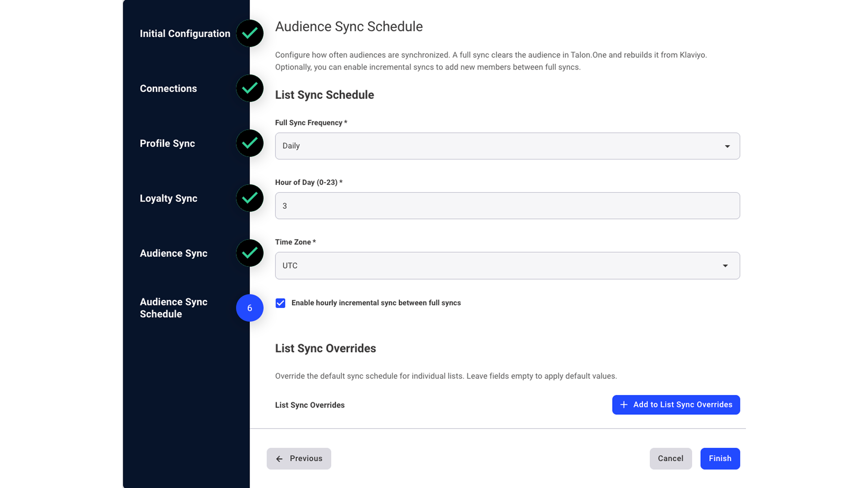Focus the Hour of Day input field

click(x=507, y=206)
